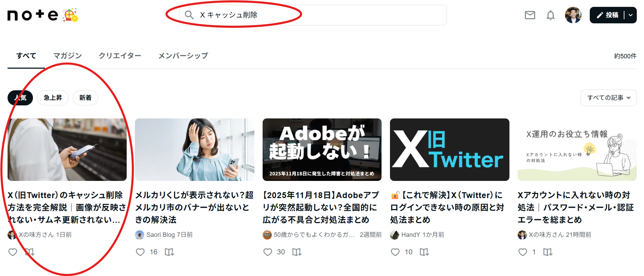
Task: Bookmark the Adobe article
Action: tap(297, 252)
